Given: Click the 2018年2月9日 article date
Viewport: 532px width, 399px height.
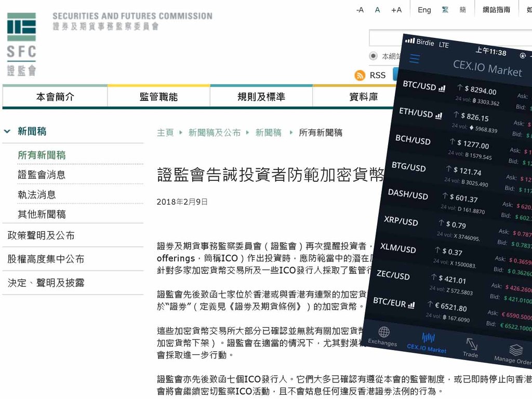Looking at the screenshot, I should click(182, 202).
